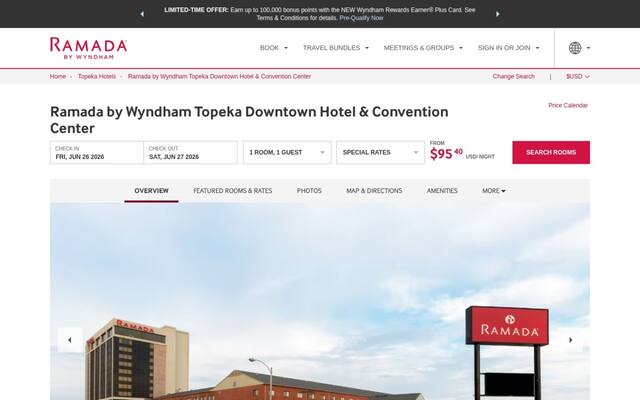Viewport: 640px width, 400px height.
Task: Show previous promotional banner offer
Action: coord(142,14)
